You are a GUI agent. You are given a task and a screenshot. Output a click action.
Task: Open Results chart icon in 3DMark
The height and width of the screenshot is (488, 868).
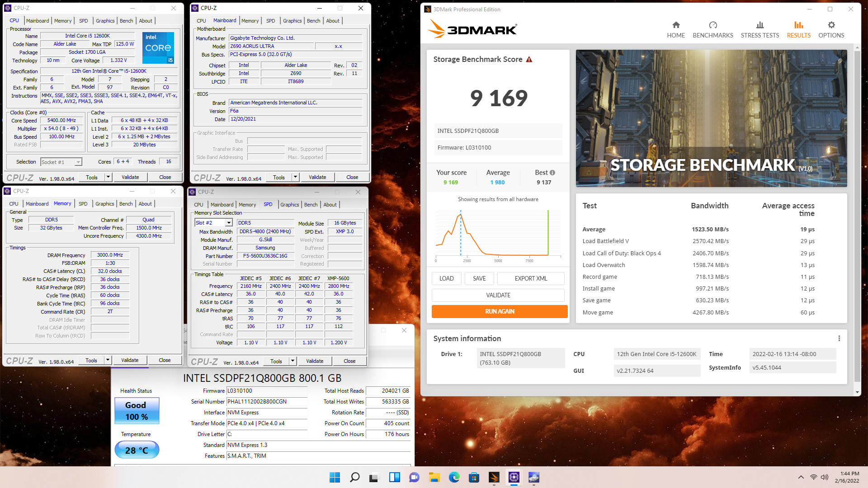coord(799,25)
